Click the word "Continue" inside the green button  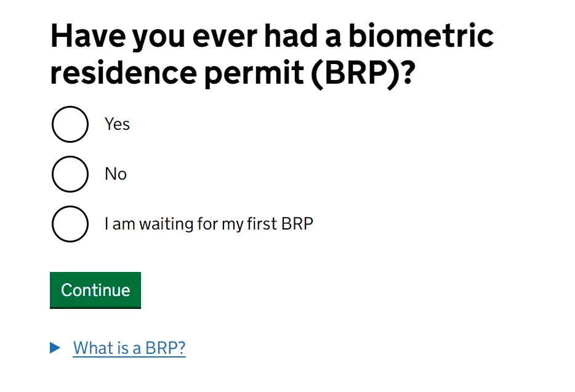(95, 290)
